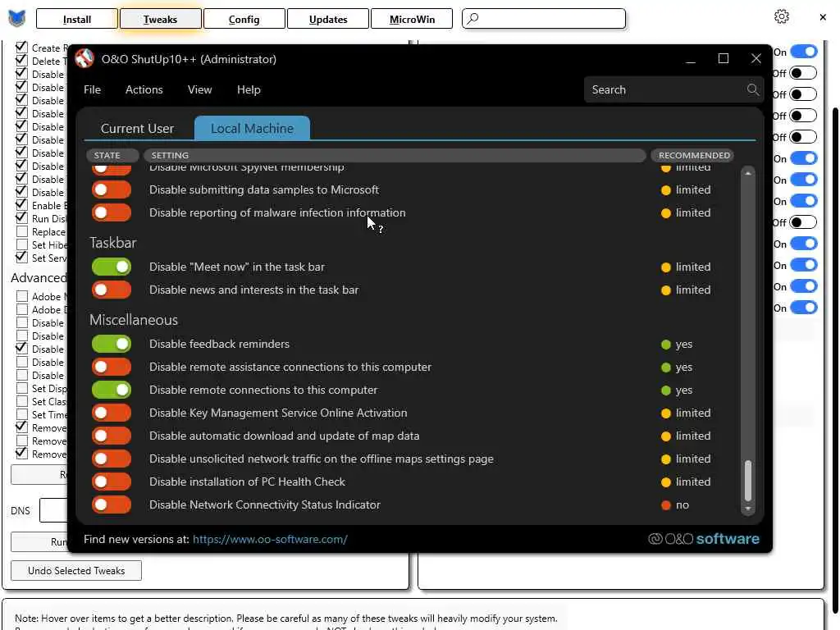Click the magnifier icon in WinUtil search
Viewport: 840px width, 630px height.
pos(472,19)
